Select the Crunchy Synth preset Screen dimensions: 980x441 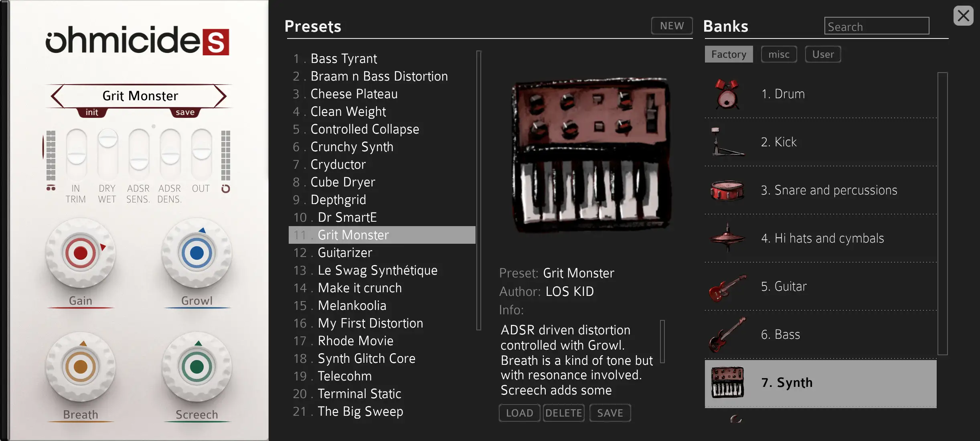click(x=382, y=147)
